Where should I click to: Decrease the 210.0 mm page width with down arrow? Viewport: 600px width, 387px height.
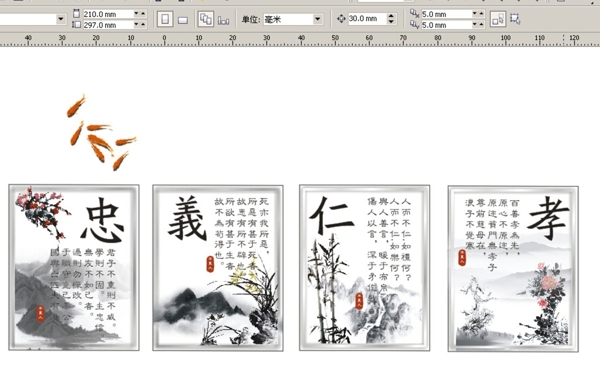136,14
